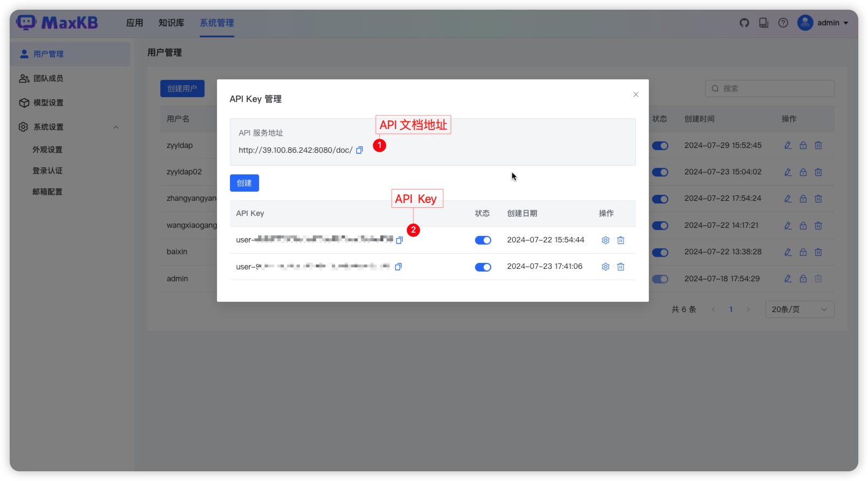Delete user zyyldap
The height and width of the screenshot is (481, 868).
pos(818,145)
